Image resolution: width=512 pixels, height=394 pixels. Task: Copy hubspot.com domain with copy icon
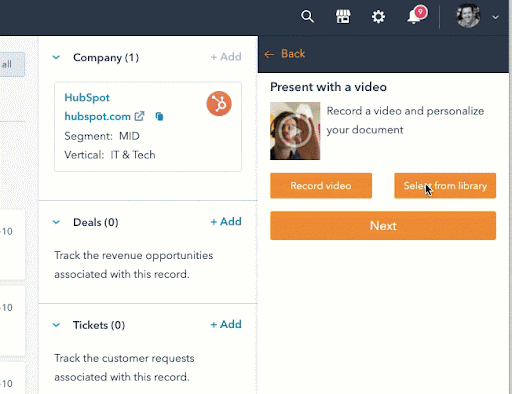[159, 116]
